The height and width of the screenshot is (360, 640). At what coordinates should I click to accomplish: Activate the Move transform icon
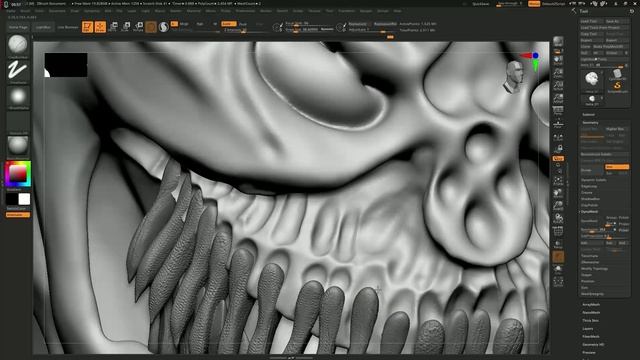tap(113, 27)
